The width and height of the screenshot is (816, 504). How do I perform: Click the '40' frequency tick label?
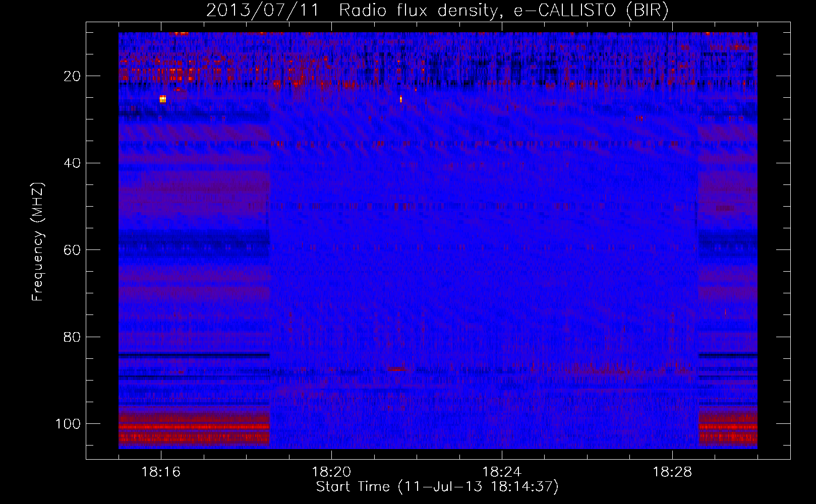point(72,163)
